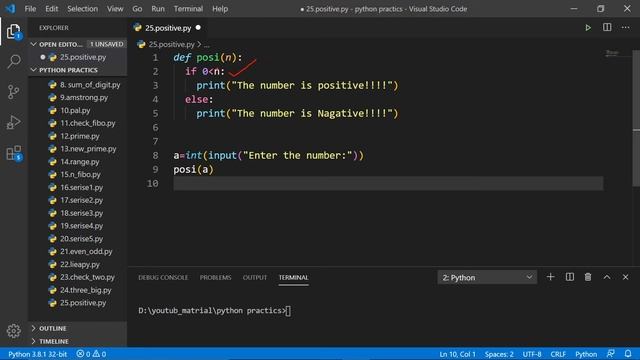Expand the Outline section
Screen dimensions: 640x360
point(52,328)
